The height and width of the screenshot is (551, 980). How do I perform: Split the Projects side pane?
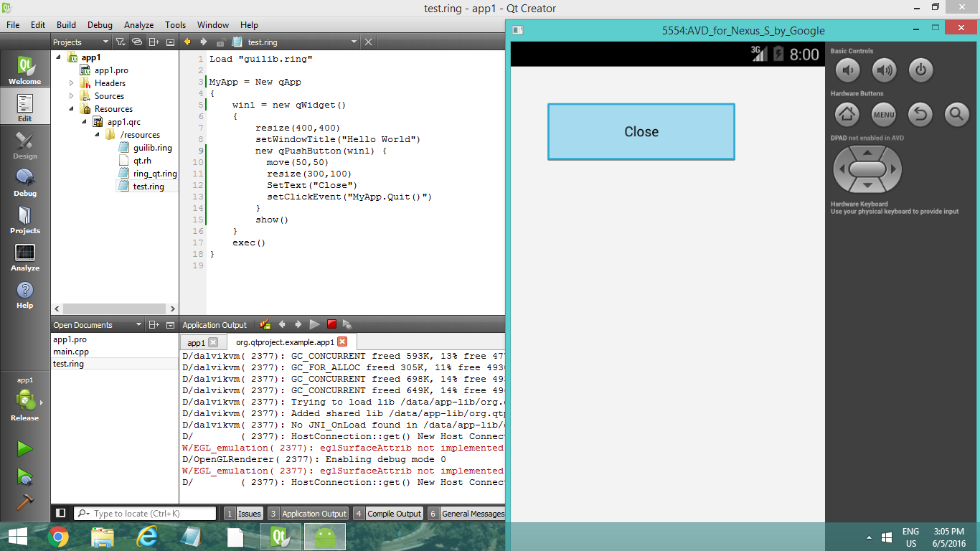(154, 42)
